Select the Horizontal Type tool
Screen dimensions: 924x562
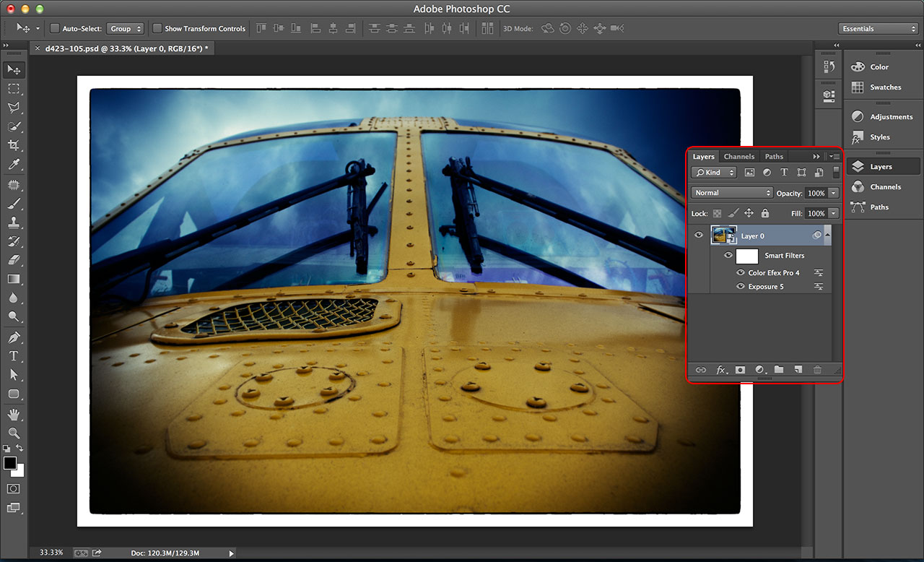click(14, 355)
